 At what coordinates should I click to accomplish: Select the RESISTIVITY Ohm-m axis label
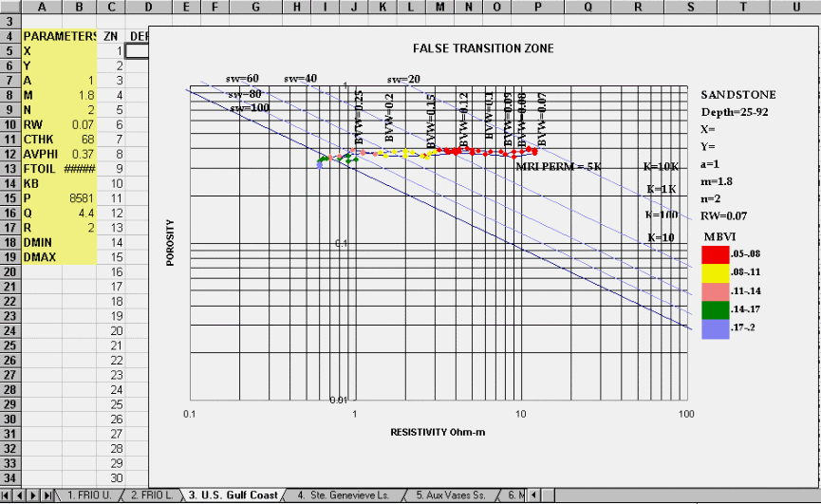coord(437,433)
